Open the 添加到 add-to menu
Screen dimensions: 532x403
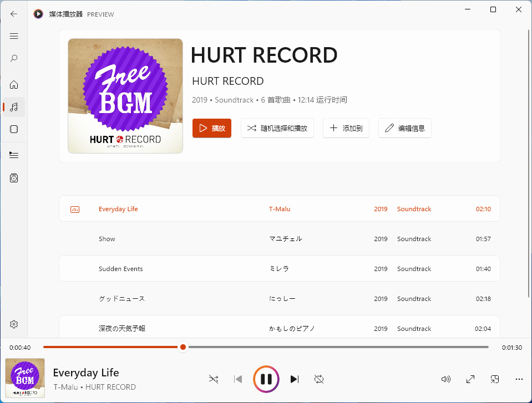346,128
